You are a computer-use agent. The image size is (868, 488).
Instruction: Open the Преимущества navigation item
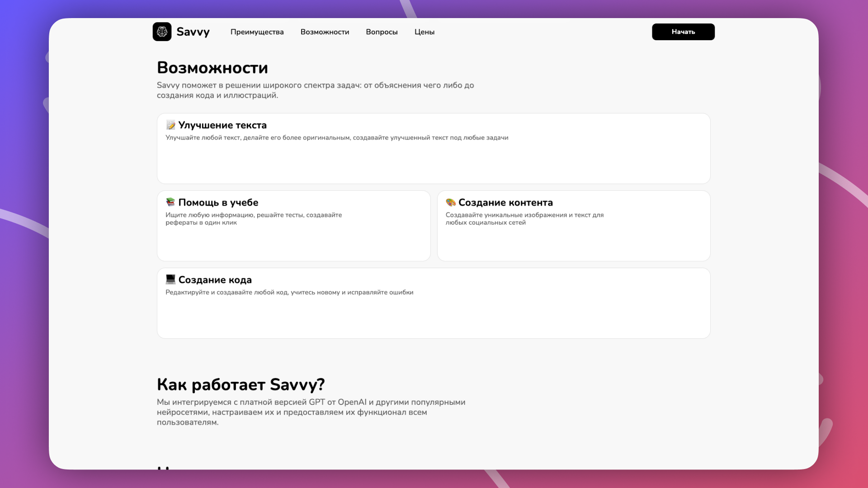(257, 32)
